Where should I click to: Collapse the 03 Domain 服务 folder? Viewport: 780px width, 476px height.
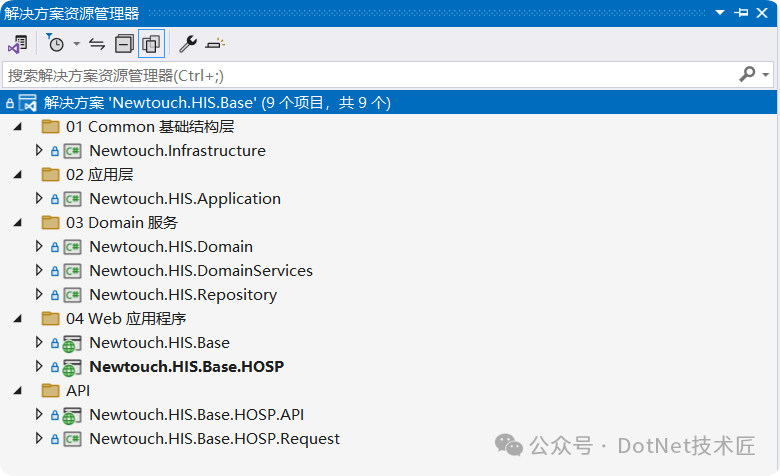coord(18,223)
